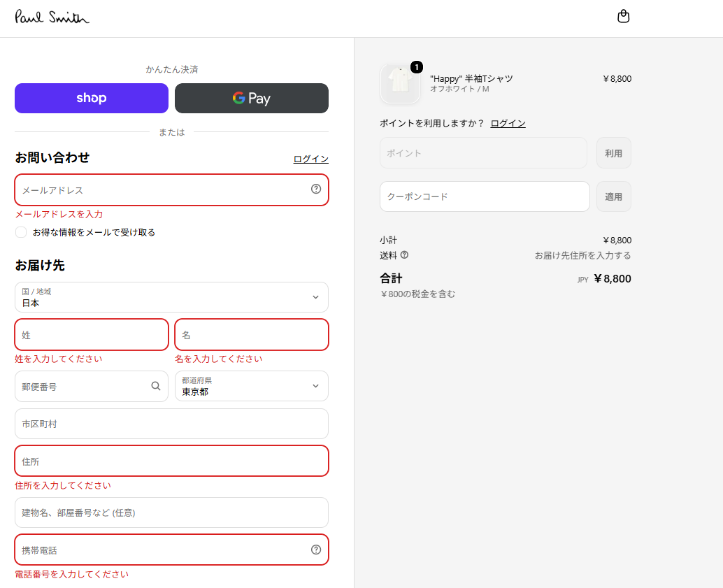The height and width of the screenshot is (588, 723).
Task: Click the お届け先住所を入力する shipping text
Action: tap(583, 255)
